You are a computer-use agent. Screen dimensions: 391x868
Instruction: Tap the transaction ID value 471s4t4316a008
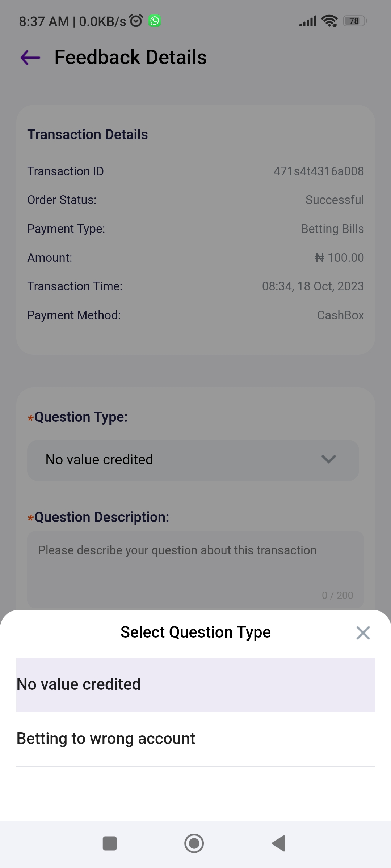[319, 171]
